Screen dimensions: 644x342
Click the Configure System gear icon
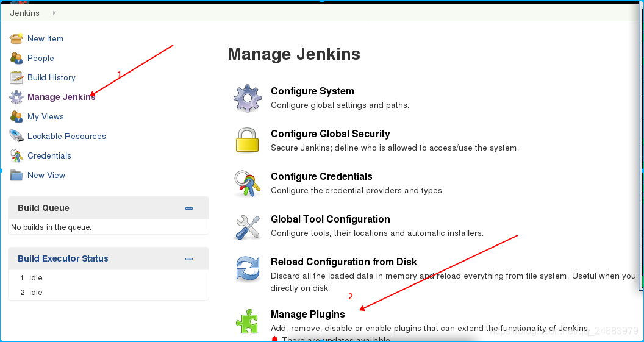[x=247, y=98]
